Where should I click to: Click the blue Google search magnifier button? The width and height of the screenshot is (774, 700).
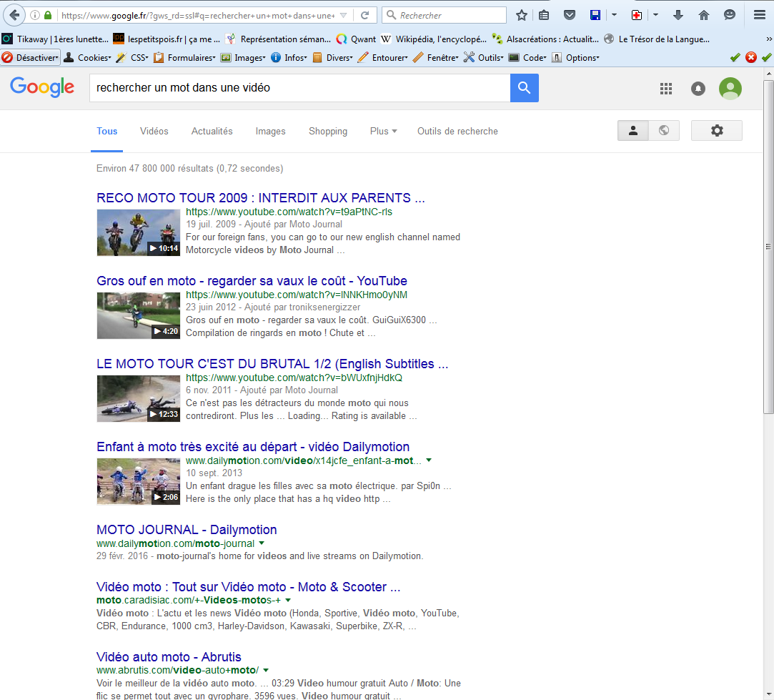tap(524, 88)
